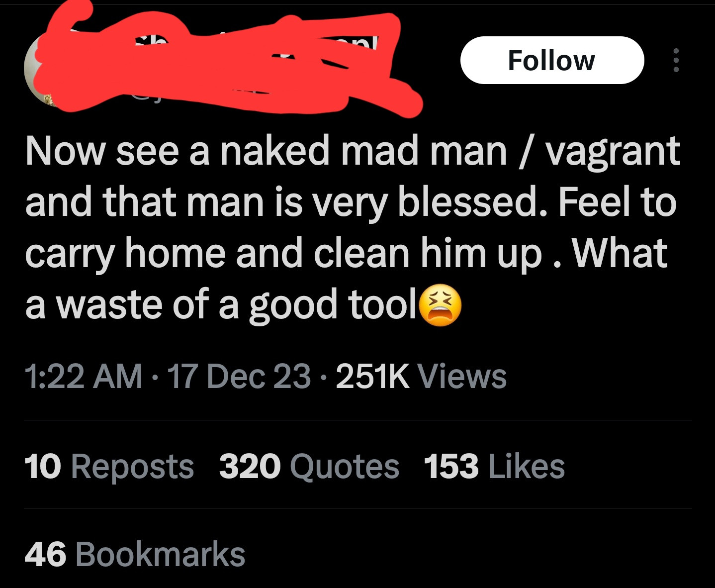Click the 17 Dec 23 date
This screenshot has height=588, width=715.
pos(239,376)
